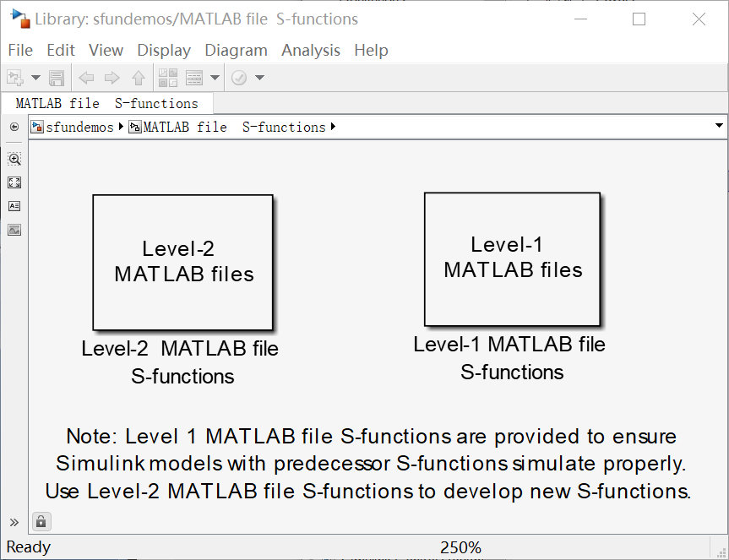Click the Up to Parent arrow

tap(139, 79)
